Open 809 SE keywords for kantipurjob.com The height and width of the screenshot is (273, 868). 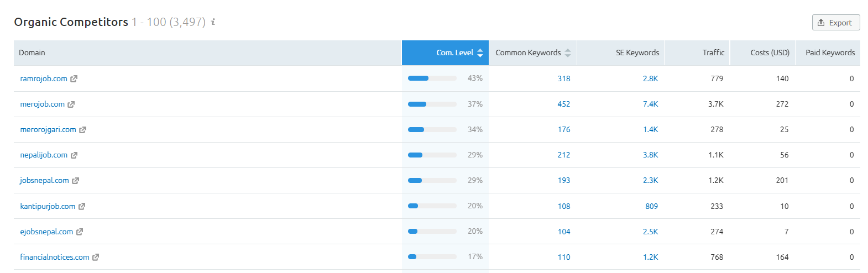pos(651,206)
